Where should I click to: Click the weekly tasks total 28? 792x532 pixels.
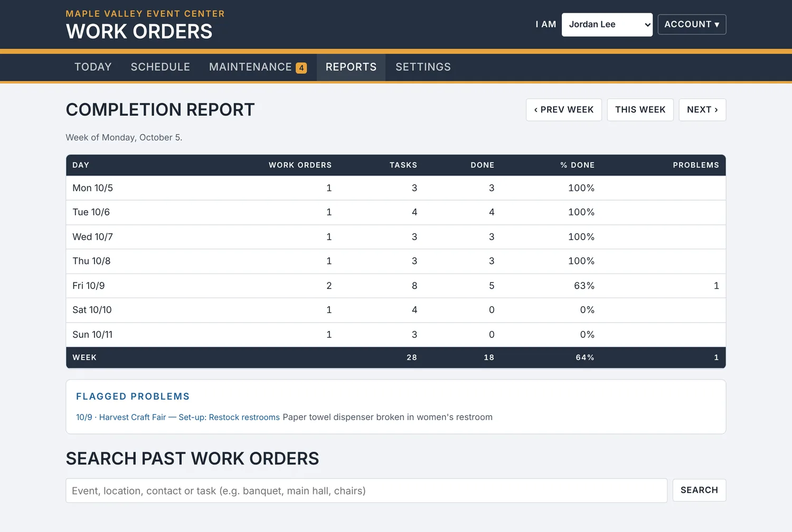click(x=412, y=357)
